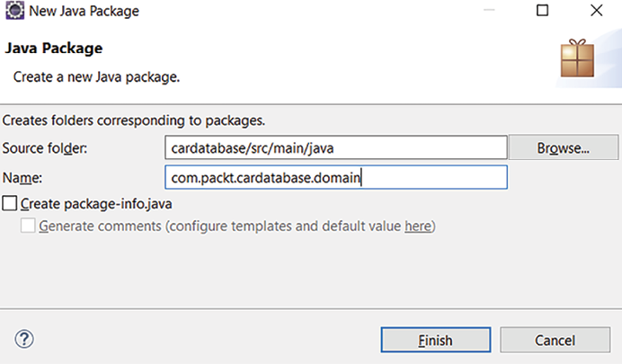Open the 'here' templates configuration link
622x364 pixels.
(x=417, y=226)
